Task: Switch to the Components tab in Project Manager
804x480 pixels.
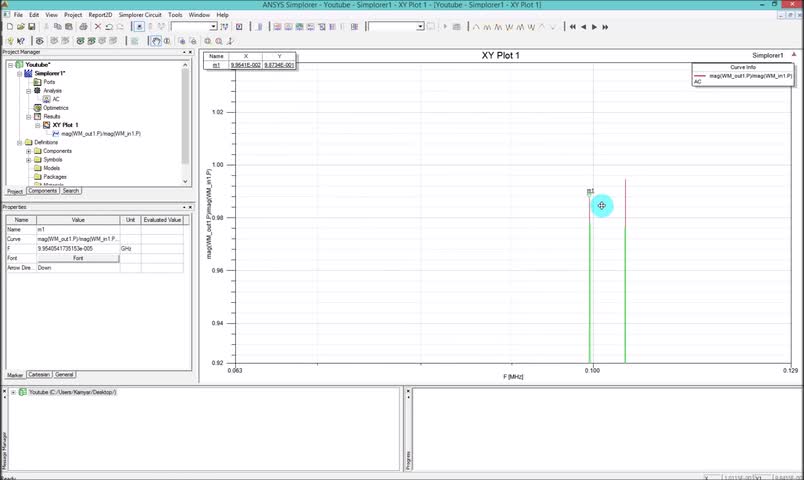Action: point(43,191)
